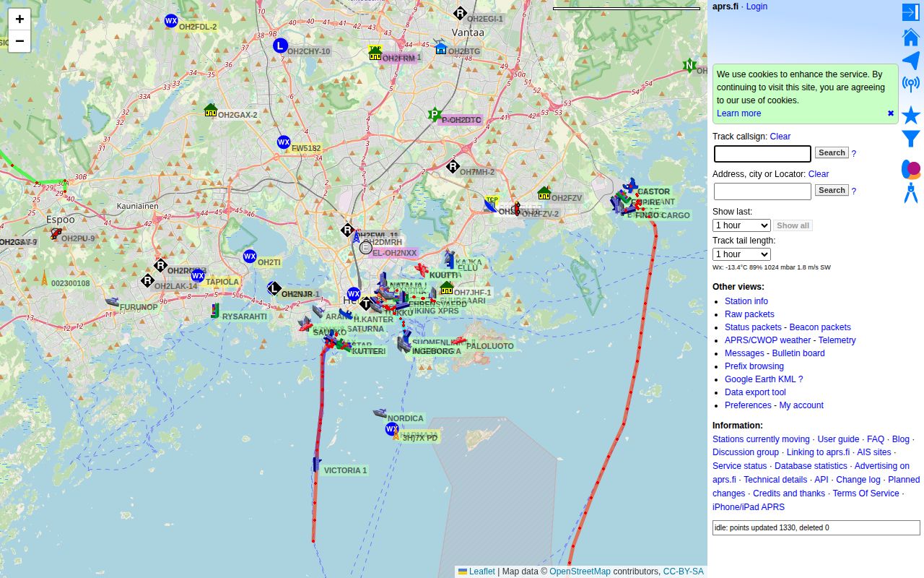The height and width of the screenshot is (578, 924).
Task: Open the Show last dropdown
Action: click(741, 225)
